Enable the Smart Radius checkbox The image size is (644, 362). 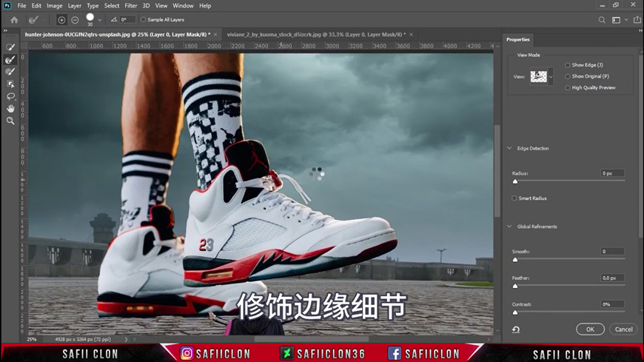(x=514, y=198)
